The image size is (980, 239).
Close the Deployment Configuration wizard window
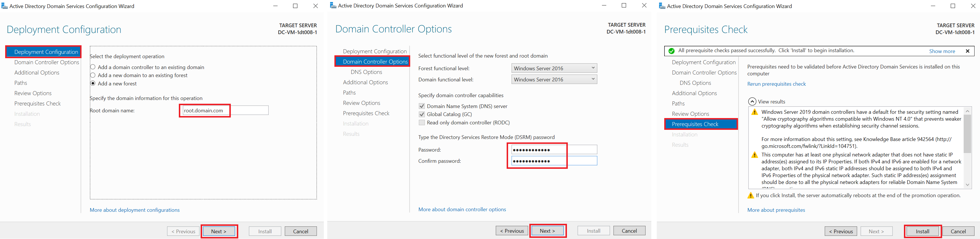pos(315,6)
